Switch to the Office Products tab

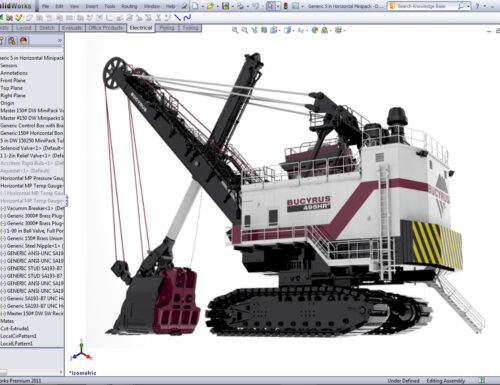[x=106, y=28]
